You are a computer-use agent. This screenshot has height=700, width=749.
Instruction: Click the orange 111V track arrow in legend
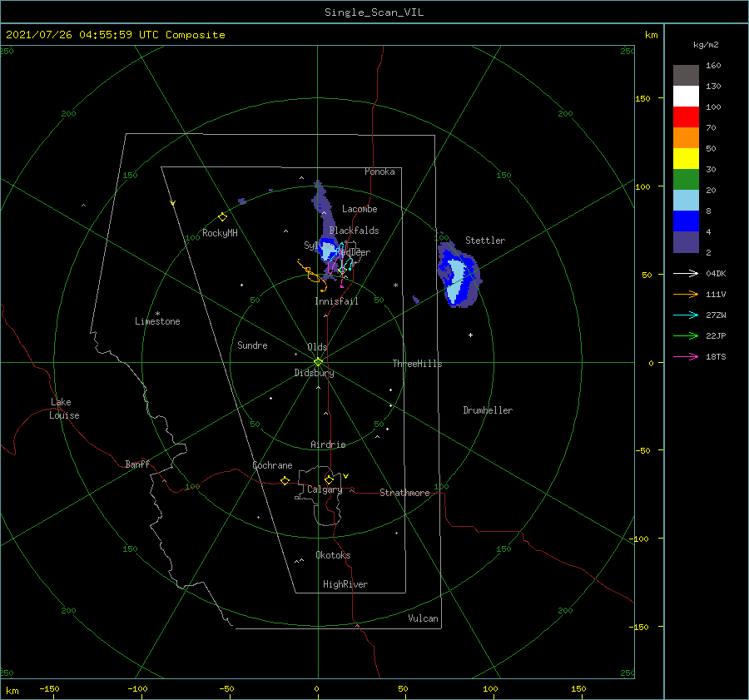[x=686, y=295]
